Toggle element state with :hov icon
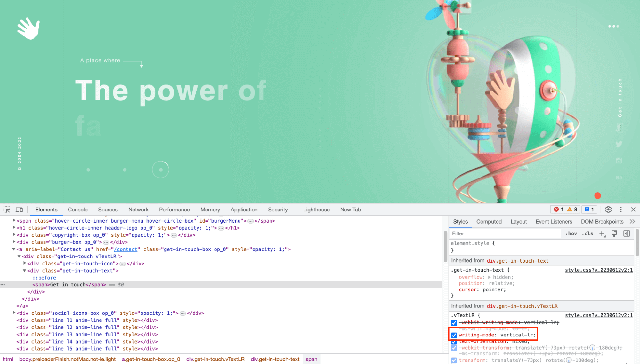This screenshot has height=364, width=640. tap(571, 233)
